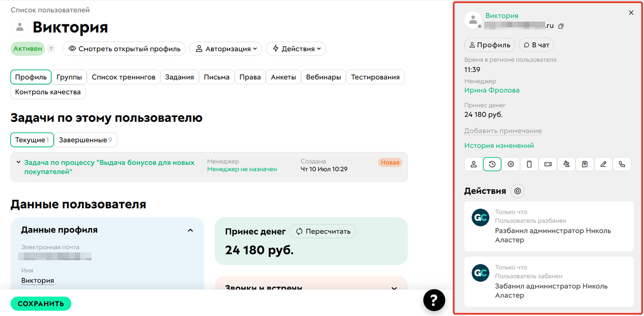This screenshot has width=644, height=316.
Task: Click the gear icon next to Действия heading
Action: tap(517, 190)
